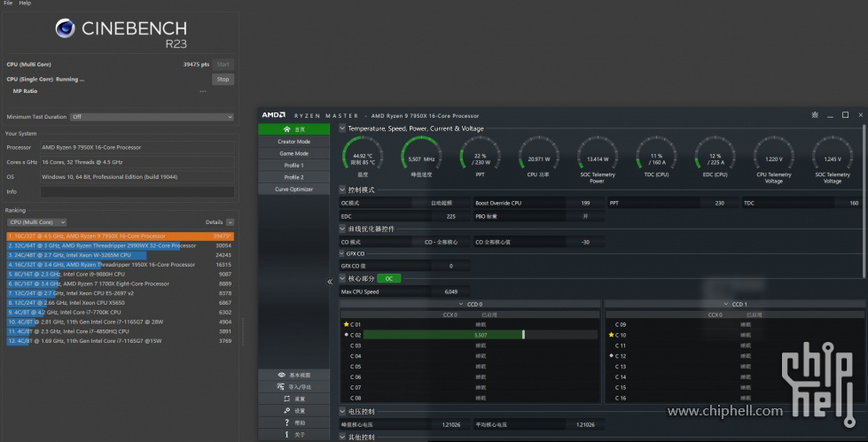868x442 pixels.
Task: Click the Info input field in Cinebench
Action: [137, 192]
